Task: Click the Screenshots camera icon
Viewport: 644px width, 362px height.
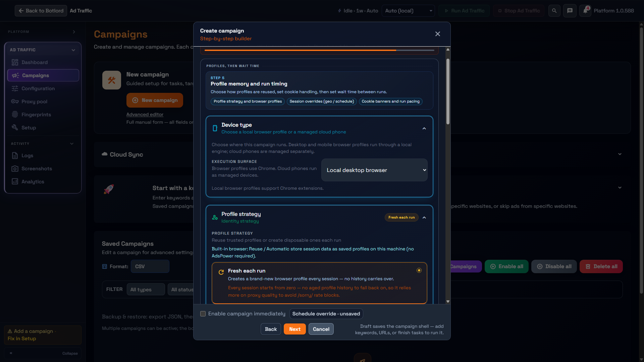Action: 15,169
